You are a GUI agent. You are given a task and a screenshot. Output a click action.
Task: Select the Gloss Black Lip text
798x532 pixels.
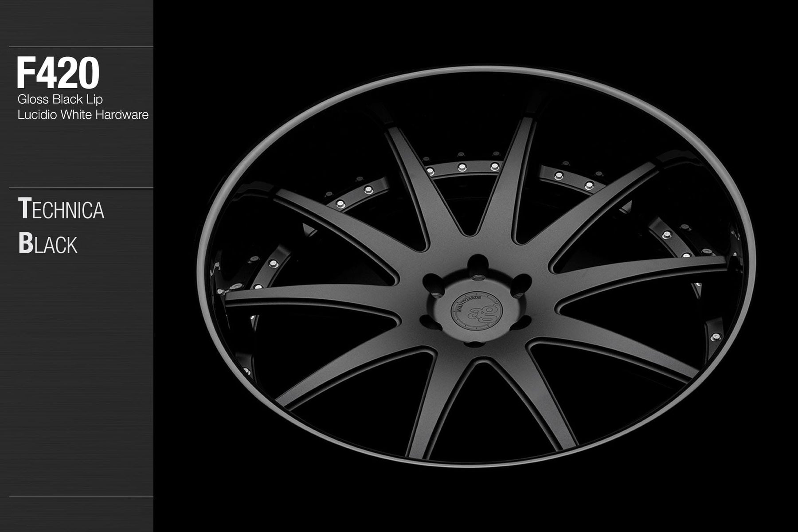tap(60, 99)
